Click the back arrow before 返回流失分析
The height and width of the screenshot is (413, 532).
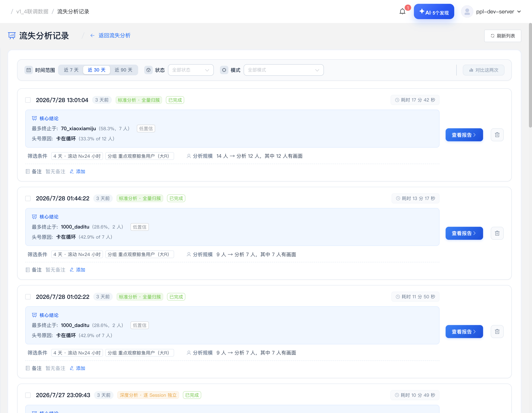(92, 36)
